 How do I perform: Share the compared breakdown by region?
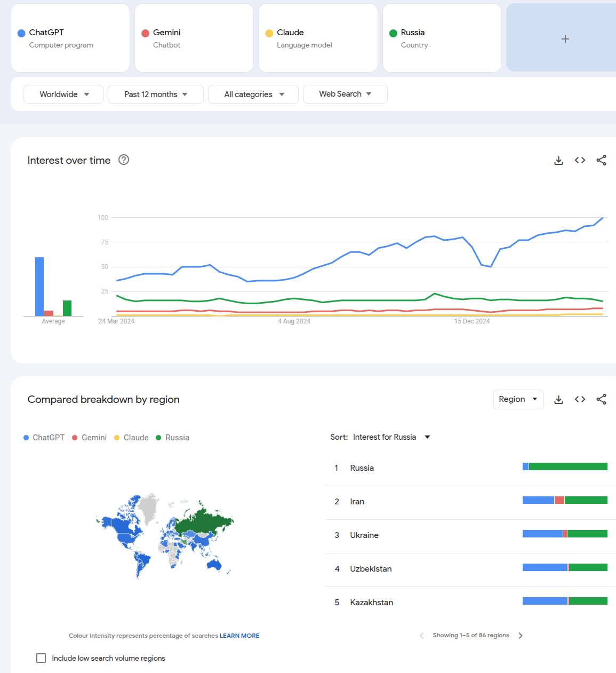601,400
